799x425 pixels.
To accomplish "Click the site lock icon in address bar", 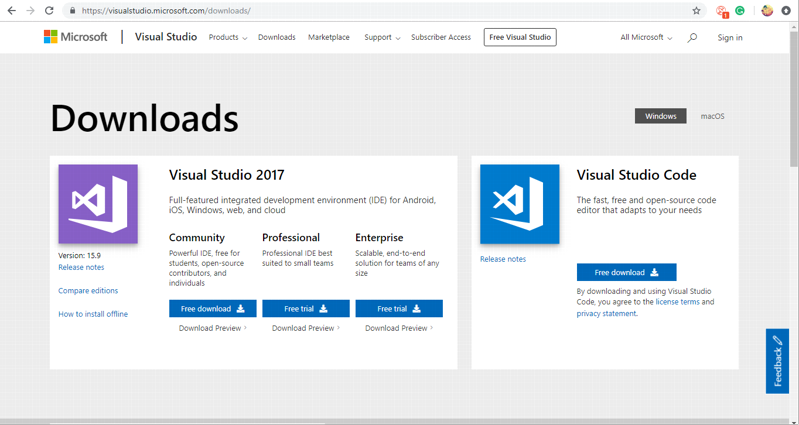I will [x=72, y=10].
